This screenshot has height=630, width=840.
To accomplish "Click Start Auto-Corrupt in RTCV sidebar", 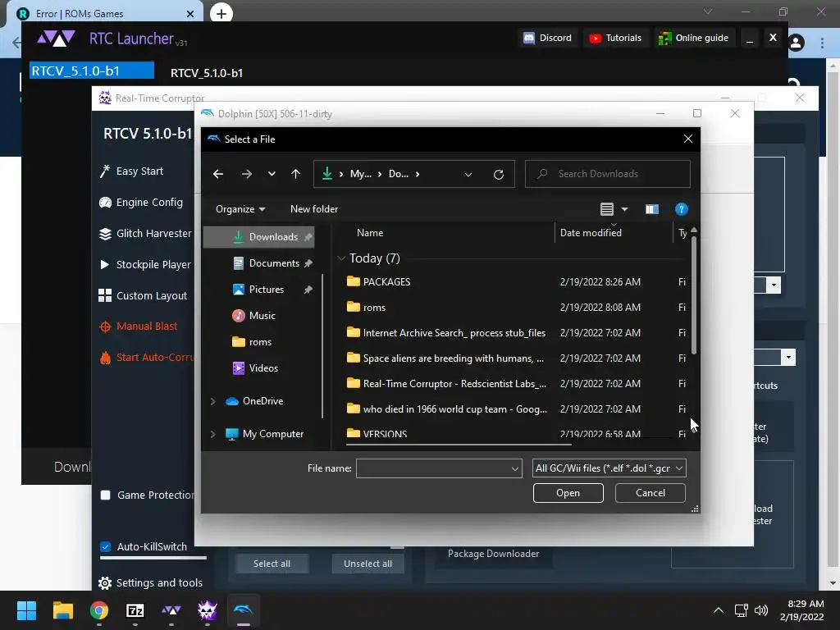I will pos(146,358).
